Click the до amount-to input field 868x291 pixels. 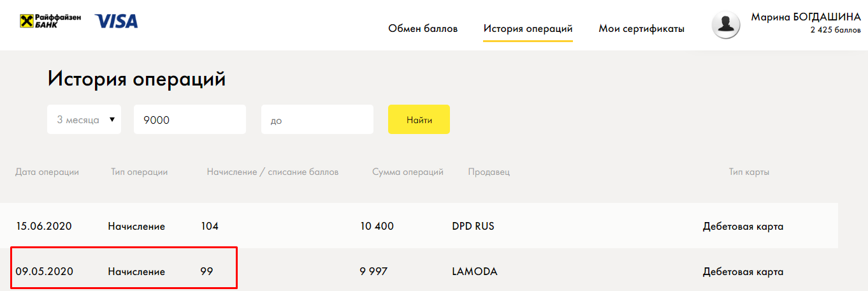pyautogui.click(x=317, y=119)
